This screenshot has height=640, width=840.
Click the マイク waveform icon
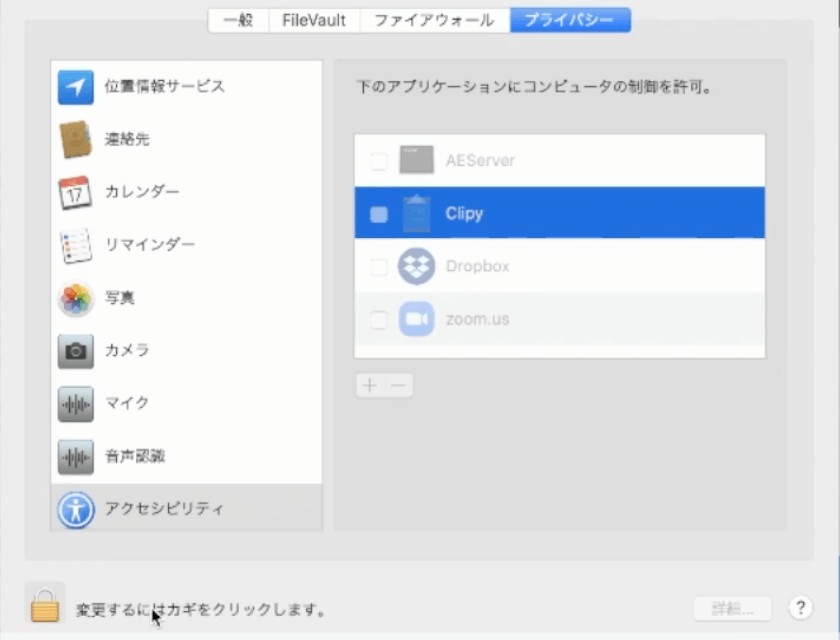click(x=76, y=404)
